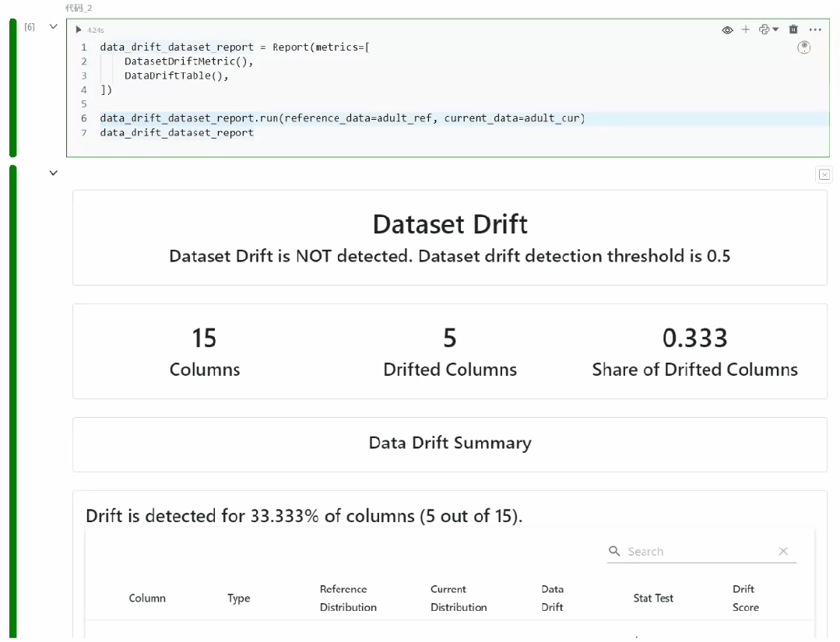Sort by the Stat Test header
840x642 pixels.
(x=653, y=598)
